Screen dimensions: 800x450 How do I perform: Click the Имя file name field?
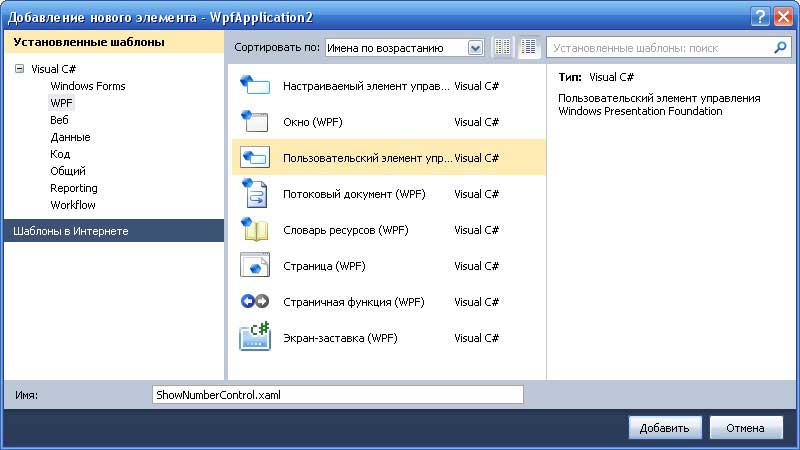pyautogui.click(x=337, y=395)
